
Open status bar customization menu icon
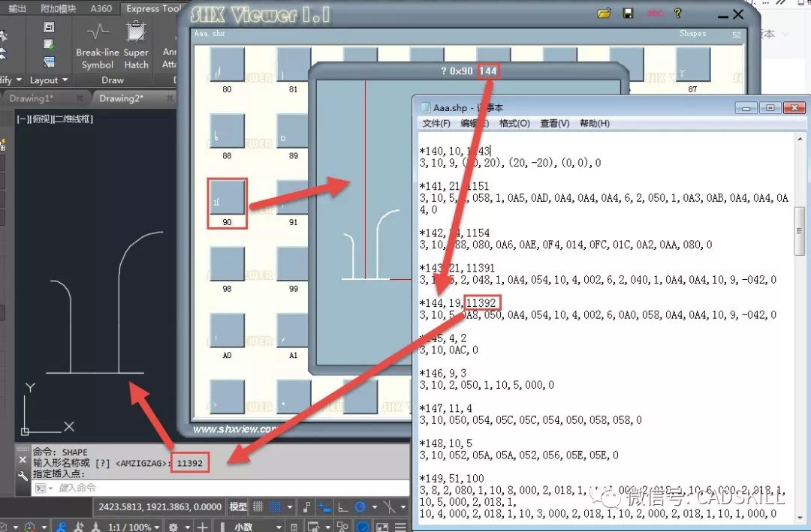tap(400, 527)
